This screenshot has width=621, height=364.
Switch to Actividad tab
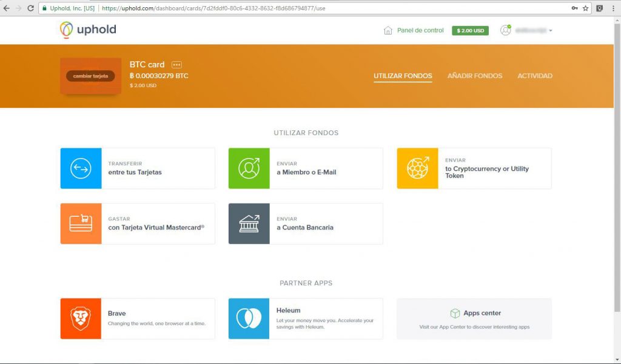coord(535,76)
